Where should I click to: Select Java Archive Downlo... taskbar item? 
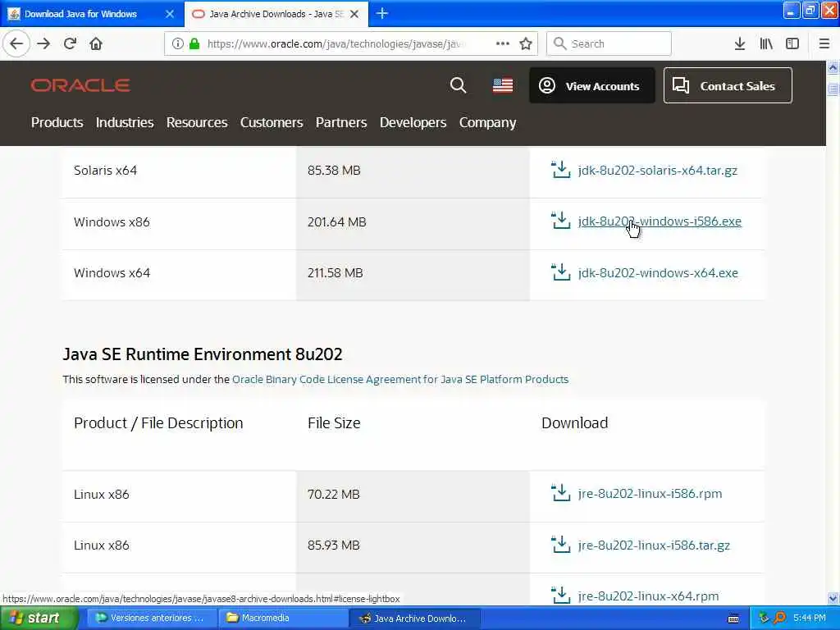pos(415,619)
